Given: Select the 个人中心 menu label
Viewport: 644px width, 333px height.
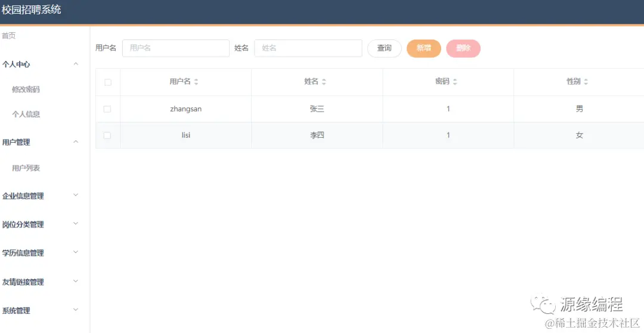Looking at the screenshot, I should pyautogui.click(x=16, y=64).
